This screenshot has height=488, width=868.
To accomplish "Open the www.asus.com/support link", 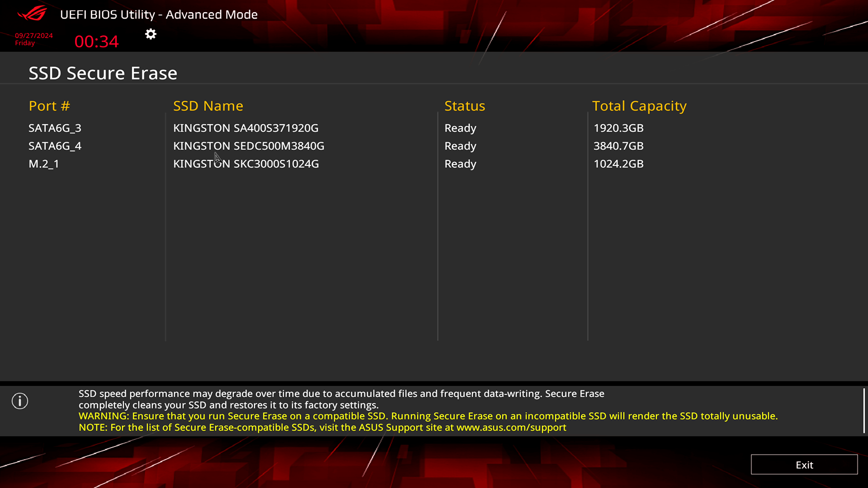I will coord(511,427).
